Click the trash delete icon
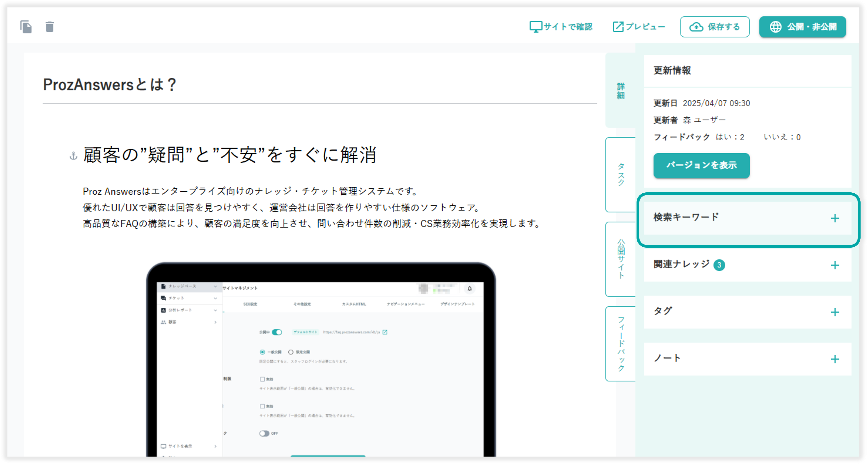Viewport: 868px width, 464px height. pos(49,27)
